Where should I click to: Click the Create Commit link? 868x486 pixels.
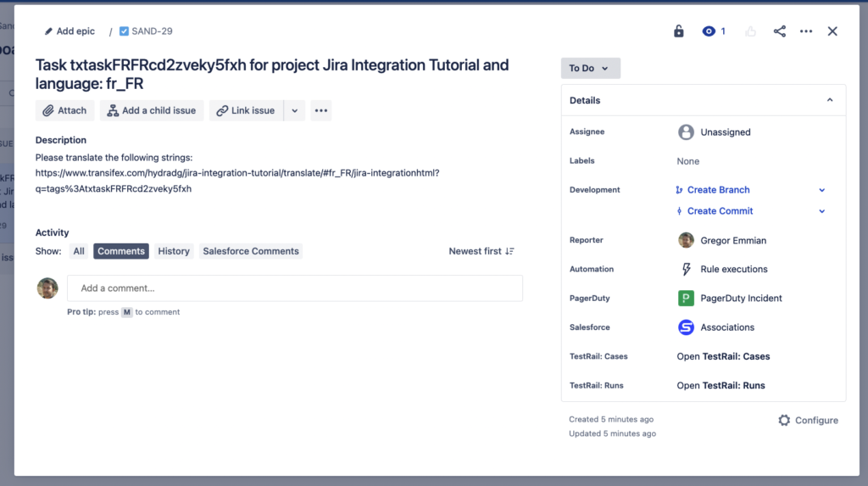coord(720,210)
